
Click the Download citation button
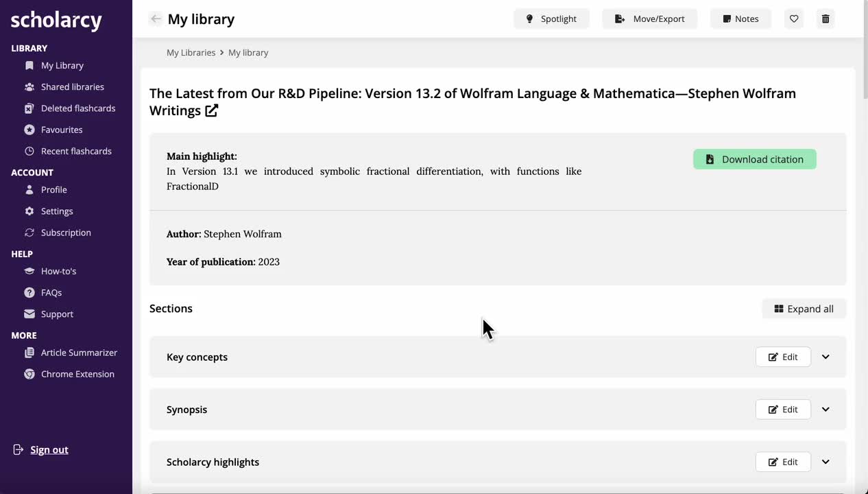tap(754, 159)
